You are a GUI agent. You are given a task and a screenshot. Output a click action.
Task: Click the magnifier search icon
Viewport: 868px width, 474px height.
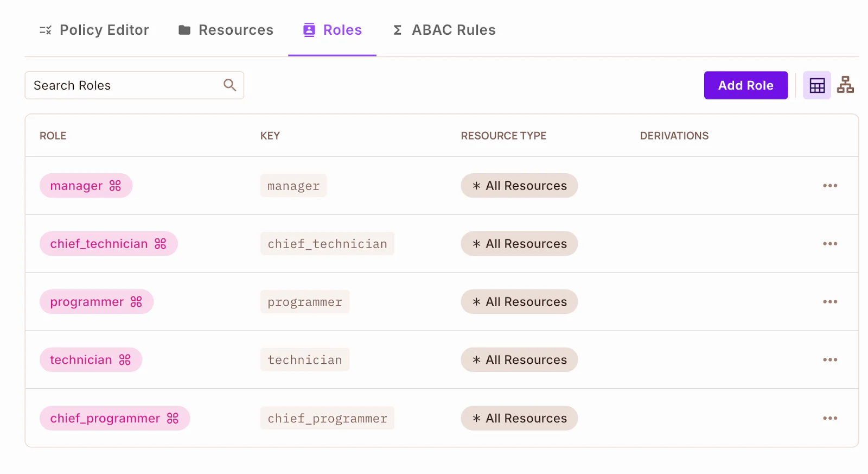click(230, 85)
